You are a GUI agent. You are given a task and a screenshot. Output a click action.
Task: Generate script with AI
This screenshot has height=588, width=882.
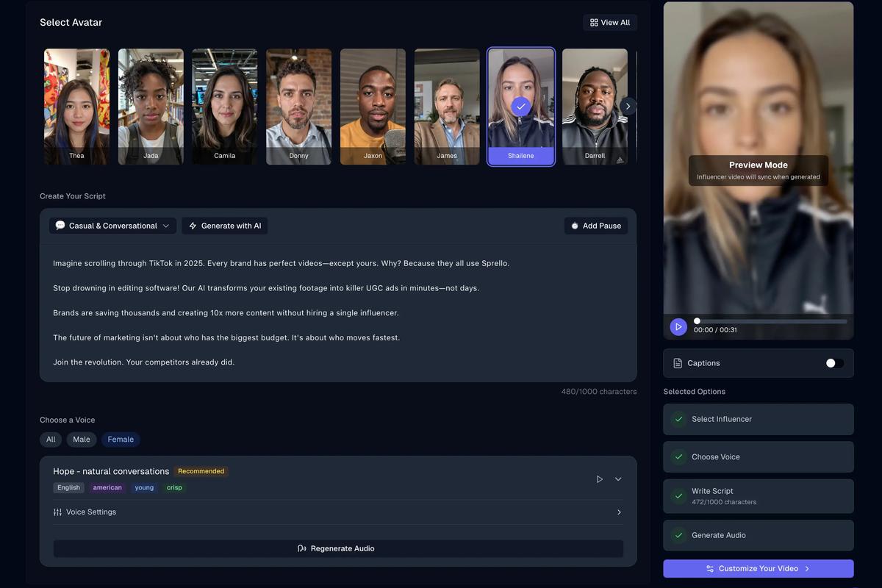(x=225, y=226)
